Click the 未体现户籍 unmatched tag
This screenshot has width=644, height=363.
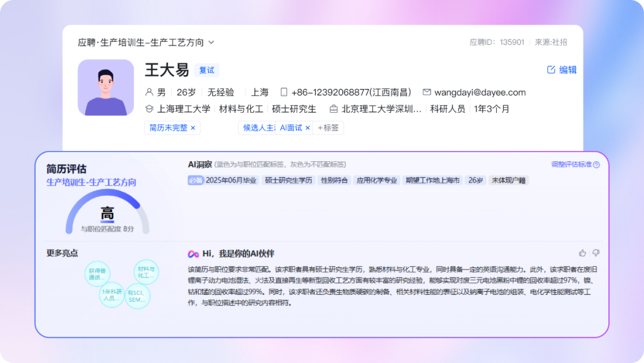(x=509, y=180)
